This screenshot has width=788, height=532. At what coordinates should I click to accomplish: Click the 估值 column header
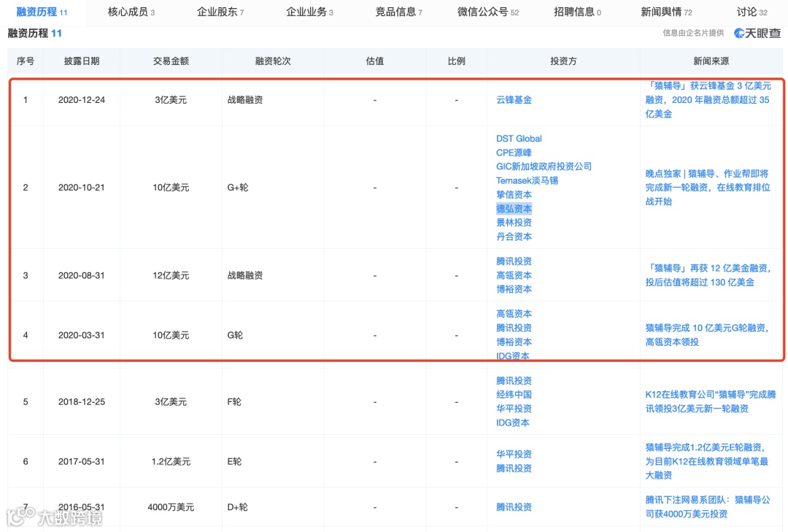[375, 61]
